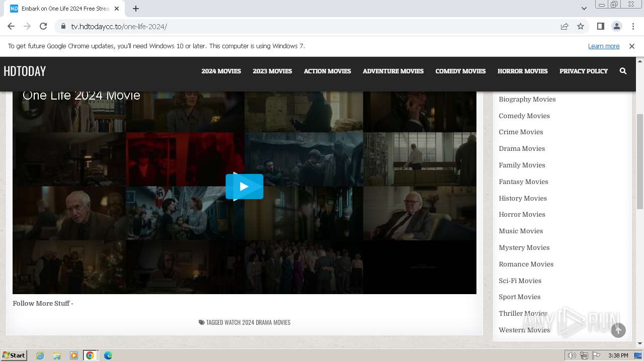Go forward to the next page

tap(27, 26)
